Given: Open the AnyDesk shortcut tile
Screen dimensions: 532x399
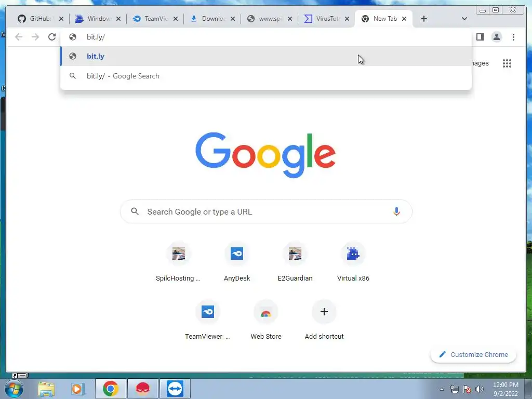Looking at the screenshot, I should (237, 262).
